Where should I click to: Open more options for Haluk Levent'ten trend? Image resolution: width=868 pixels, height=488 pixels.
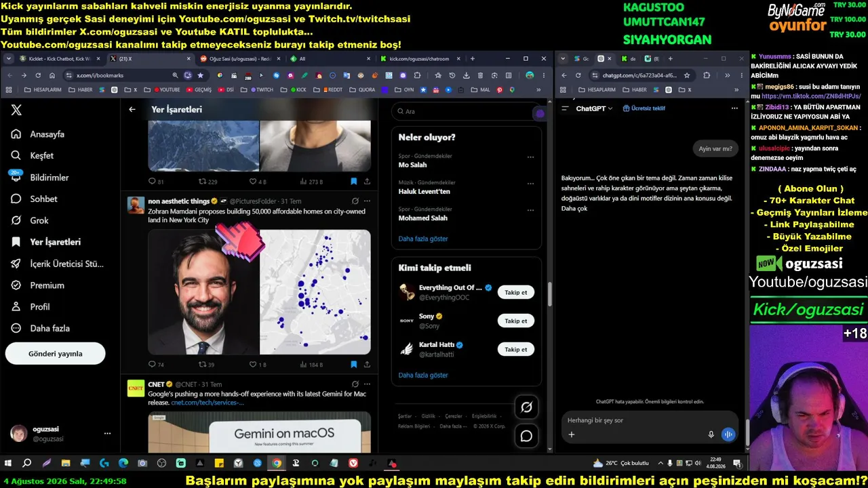pos(530,184)
